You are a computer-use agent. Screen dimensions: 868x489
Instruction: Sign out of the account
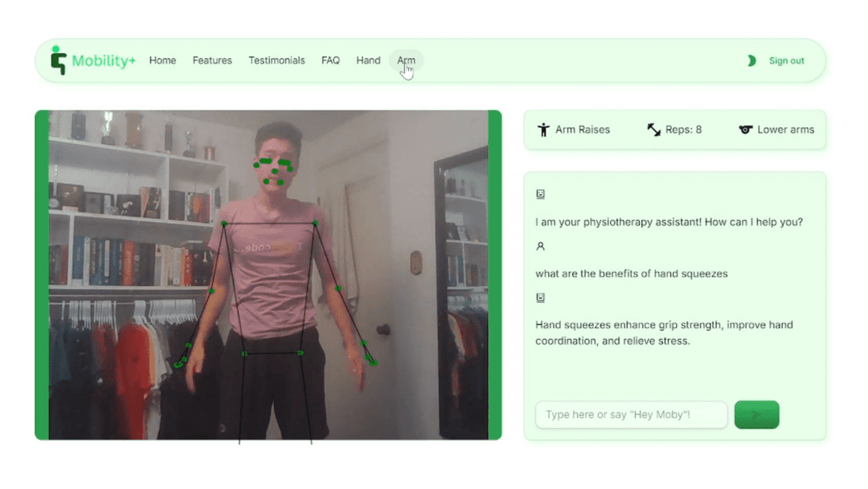tap(786, 60)
